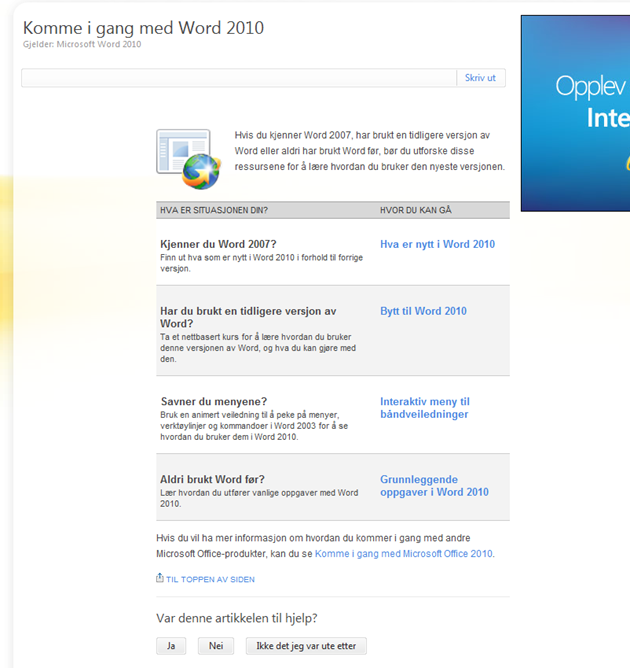630x668 pixels.
Task: Click the Skriv ut print button
Action: tap(481, 78)
